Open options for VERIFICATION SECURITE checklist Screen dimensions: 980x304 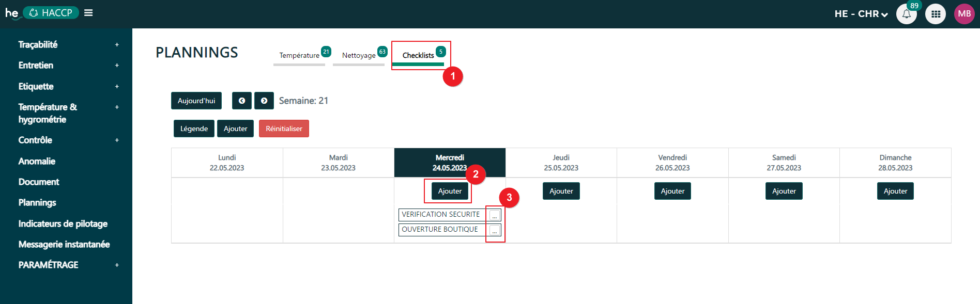pos(495,215)
